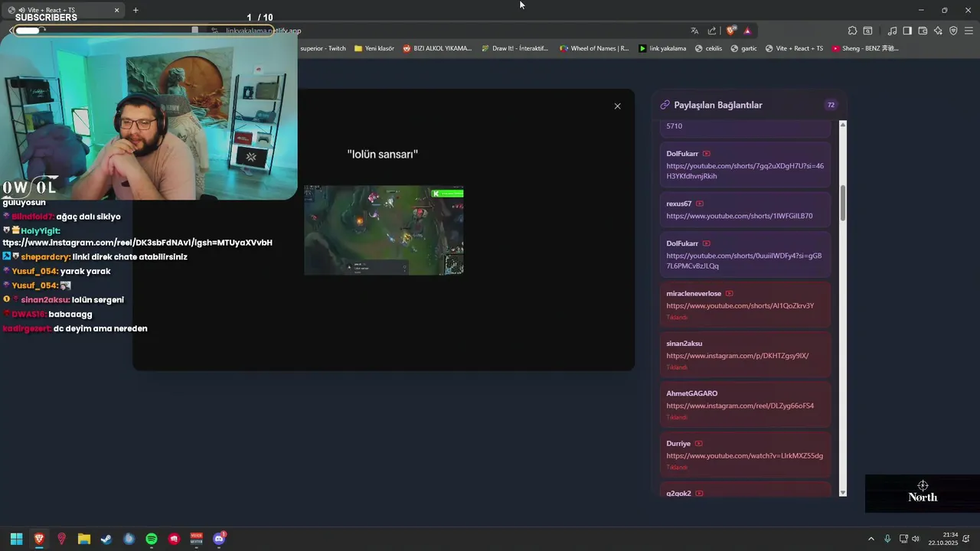Open Brave Rewards triangle icon
This screenshot has width=980, height=551.
tap(747, 31)
